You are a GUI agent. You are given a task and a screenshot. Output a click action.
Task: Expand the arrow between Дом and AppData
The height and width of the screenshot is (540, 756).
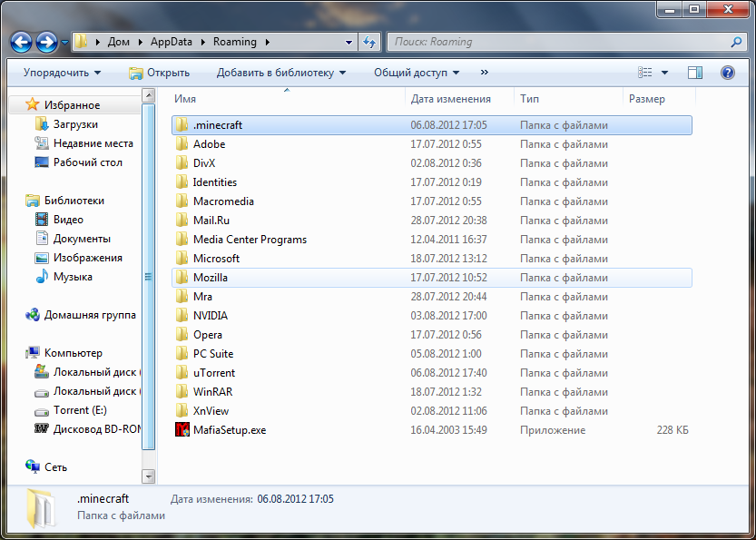pos(141,42)
